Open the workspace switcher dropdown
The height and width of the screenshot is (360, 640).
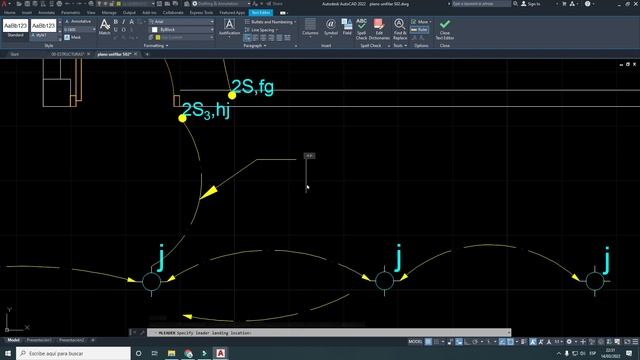[221, 4]
